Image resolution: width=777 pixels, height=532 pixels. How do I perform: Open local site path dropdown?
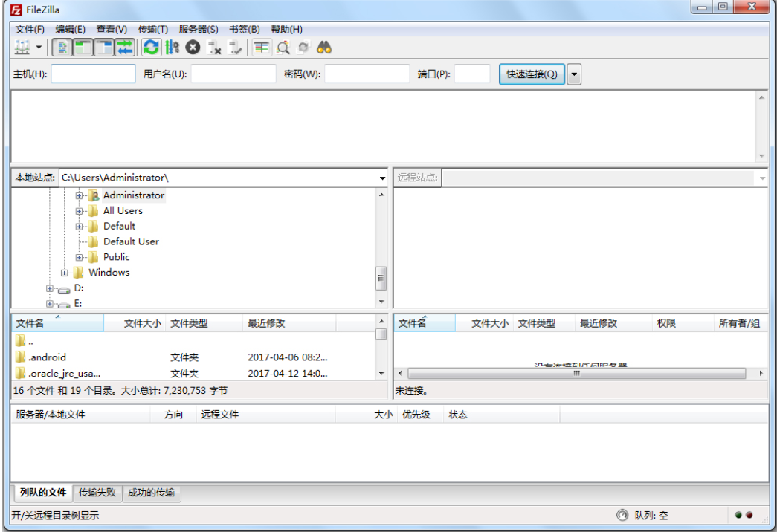tap(383, 178)
